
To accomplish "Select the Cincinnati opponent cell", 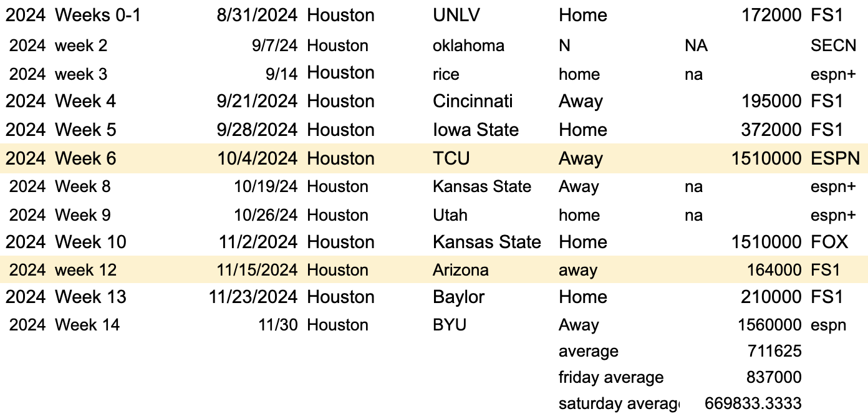I will pyautogui.click(x=473, y=101).
